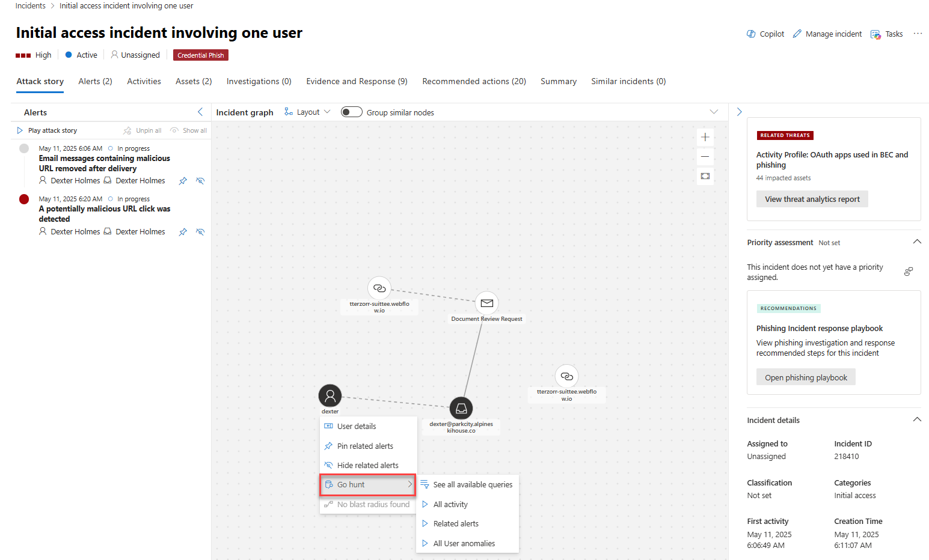This screenshot has height=560, width=929.
Task: Collapse the Priority assessment section
Action: [x=917, y=242]
